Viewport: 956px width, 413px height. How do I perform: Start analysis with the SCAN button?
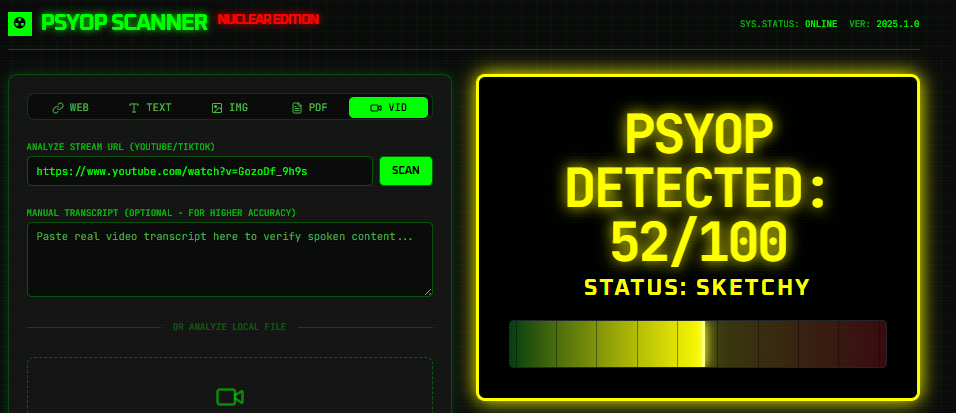tap(406, 171)
